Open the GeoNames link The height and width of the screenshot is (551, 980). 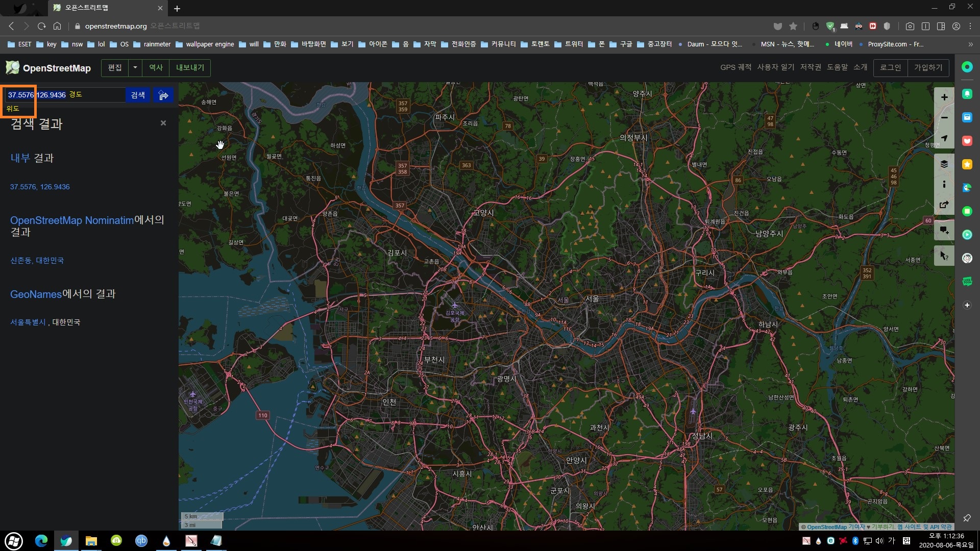pos(36,294)
